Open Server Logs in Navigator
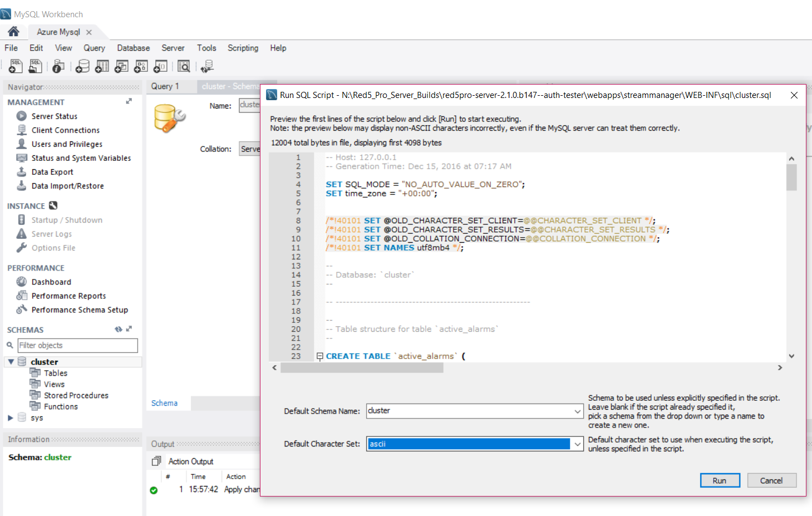The image size is (812, 516). point(52,234)
